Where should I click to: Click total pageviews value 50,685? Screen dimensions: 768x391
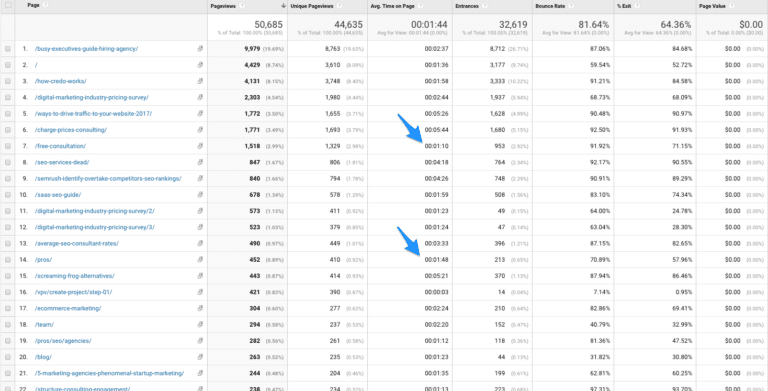coord(268,24)
